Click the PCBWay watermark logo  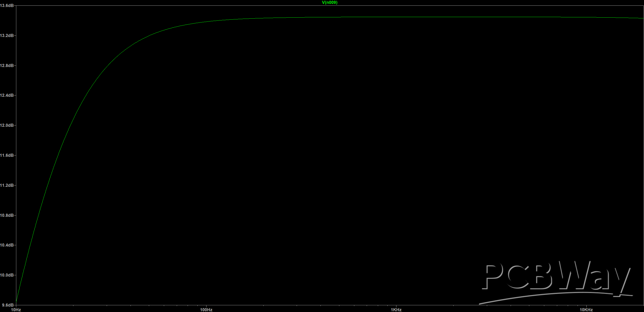pos(556,282)
